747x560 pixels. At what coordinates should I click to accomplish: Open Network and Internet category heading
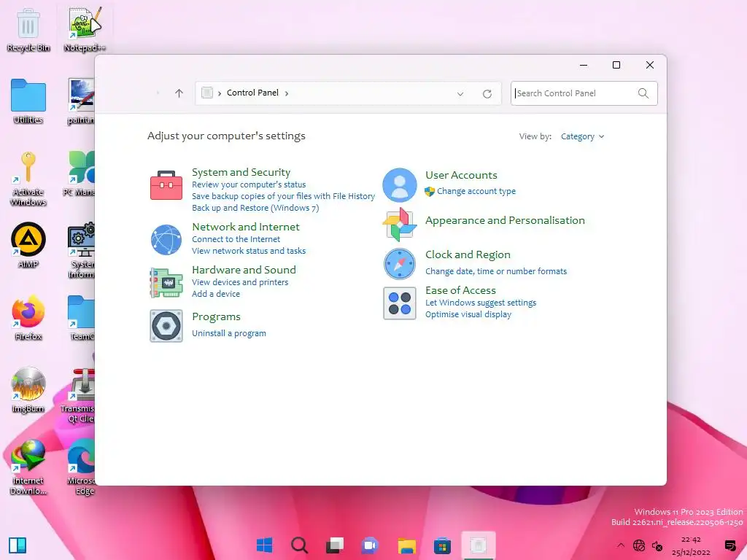pos(246,227)
